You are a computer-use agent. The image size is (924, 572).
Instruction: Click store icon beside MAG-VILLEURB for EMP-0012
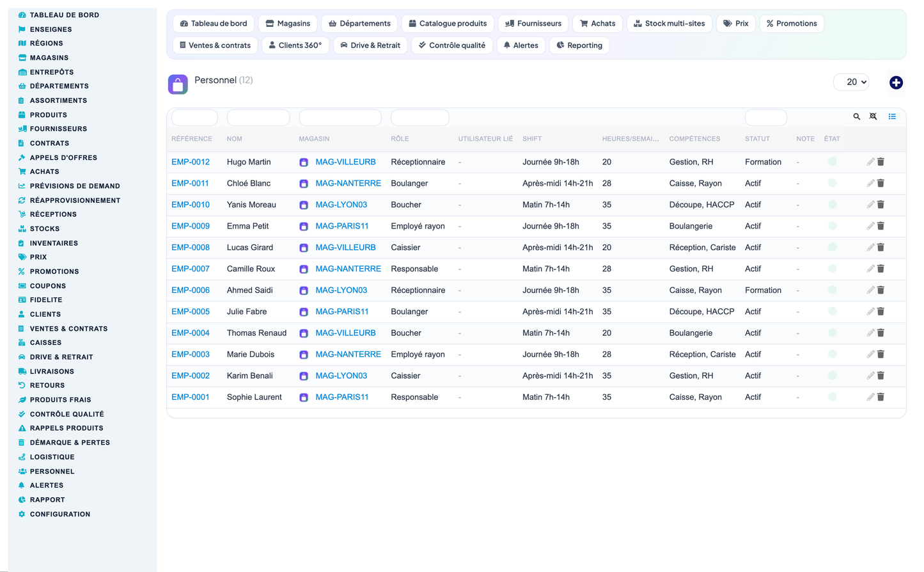[x=304, y=163]
